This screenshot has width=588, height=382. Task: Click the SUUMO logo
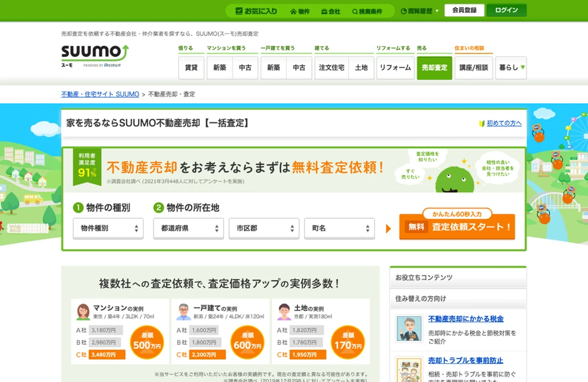[95, 56]
